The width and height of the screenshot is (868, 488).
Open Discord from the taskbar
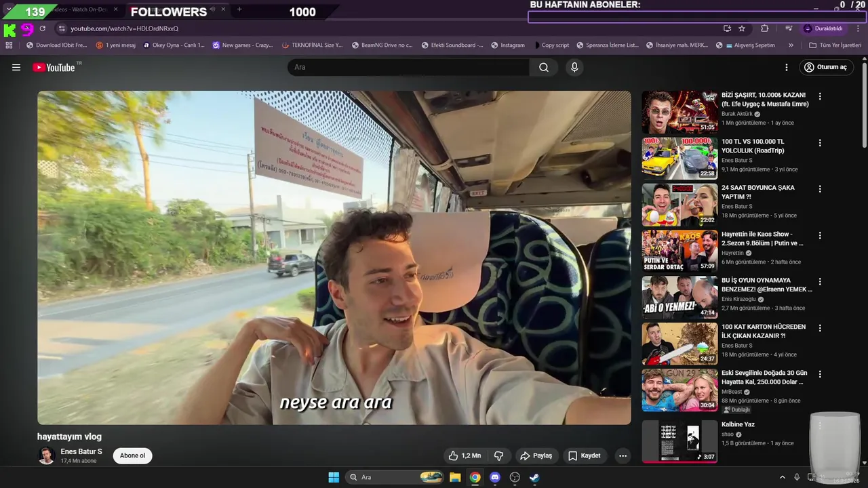coord(495,477)
